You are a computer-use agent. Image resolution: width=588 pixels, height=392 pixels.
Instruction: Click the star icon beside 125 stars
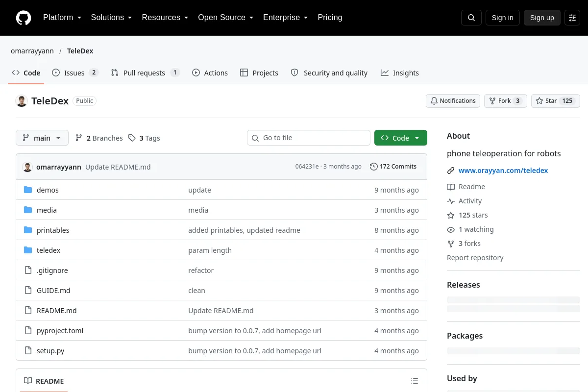451,215
